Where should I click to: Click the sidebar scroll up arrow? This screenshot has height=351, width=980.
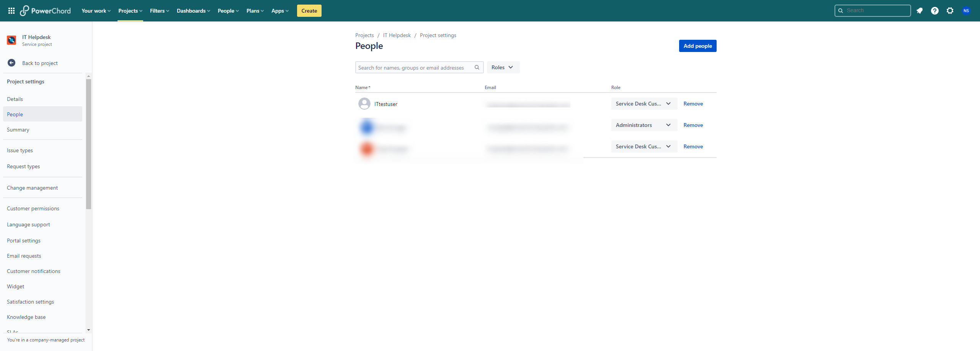pyautogui.click(x=88, y=76)
